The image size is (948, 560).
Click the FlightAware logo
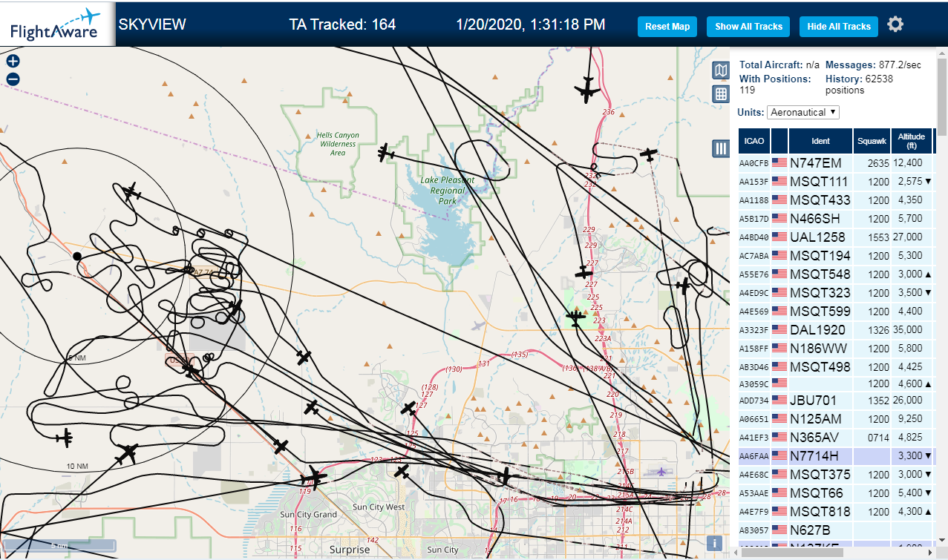(x=56, y=24)
